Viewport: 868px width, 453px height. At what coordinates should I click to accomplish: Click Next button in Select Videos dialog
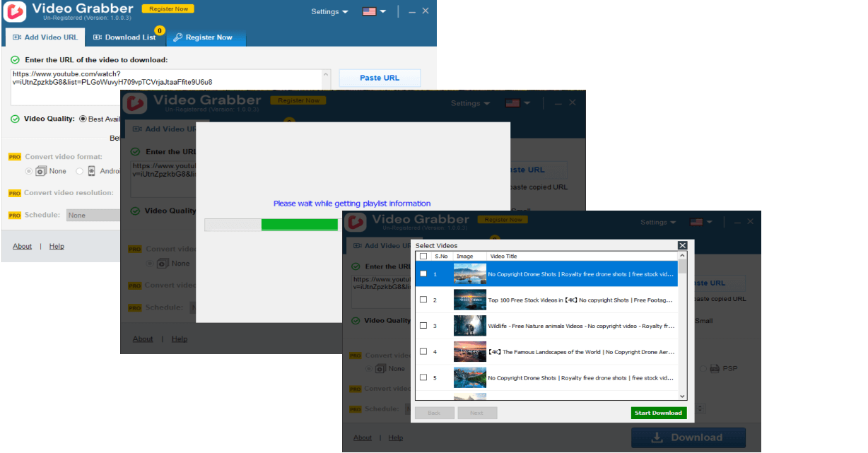click(x=477, y=413)
